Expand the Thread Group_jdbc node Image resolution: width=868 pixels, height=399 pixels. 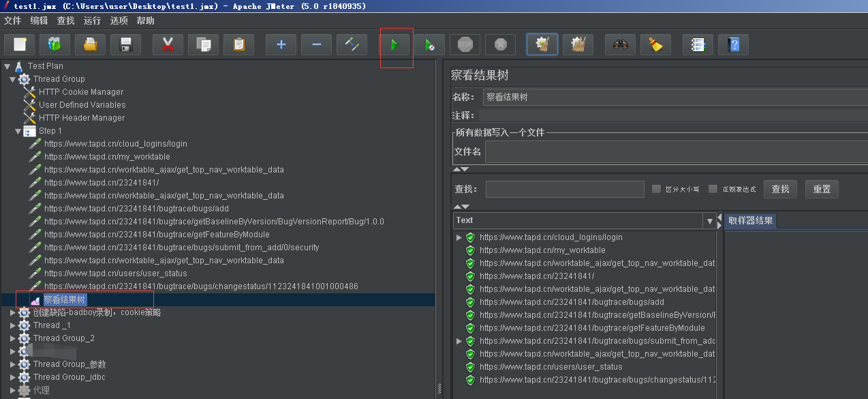(12, 377)
